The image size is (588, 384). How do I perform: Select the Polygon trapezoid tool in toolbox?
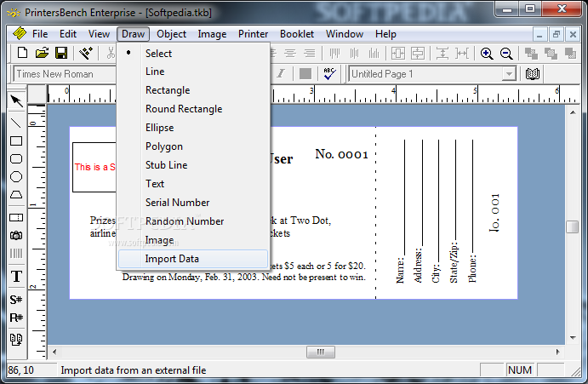16,194
